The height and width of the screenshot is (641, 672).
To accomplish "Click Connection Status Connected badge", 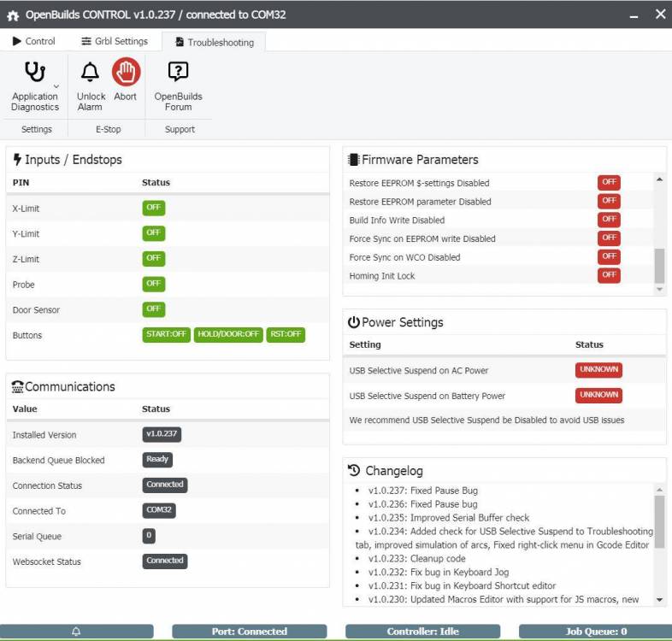I will [164, 485].
